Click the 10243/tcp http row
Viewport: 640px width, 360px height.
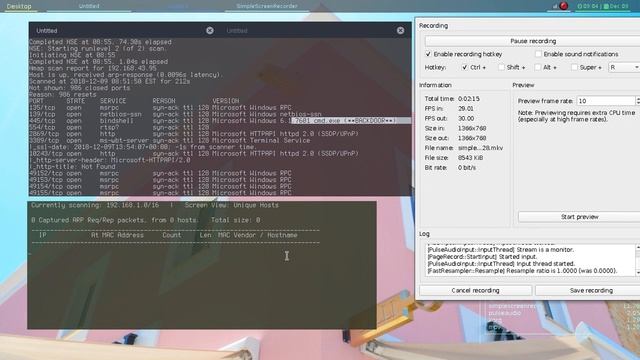[194, 153]
